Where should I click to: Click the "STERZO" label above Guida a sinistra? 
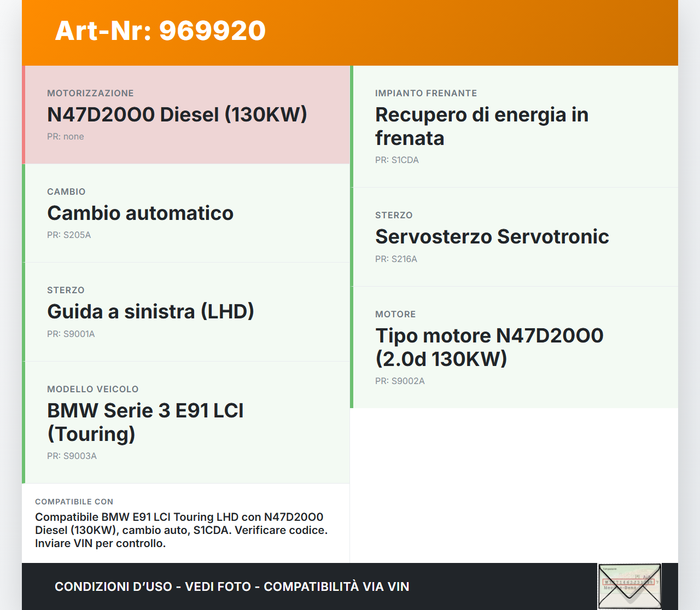pos(66,290)
